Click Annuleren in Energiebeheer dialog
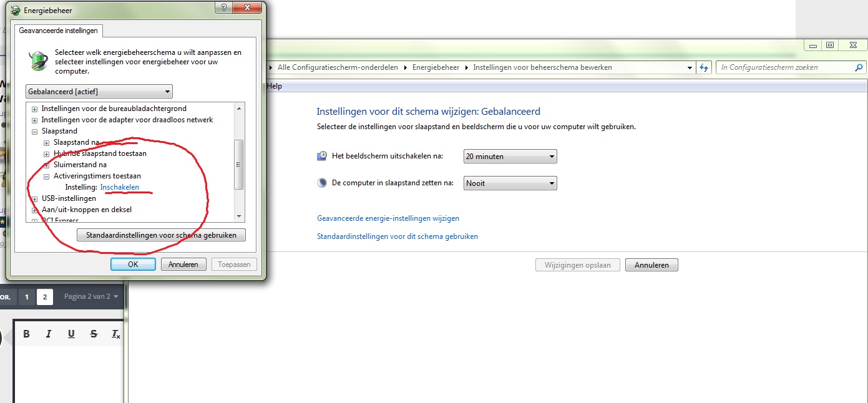 (x=183, y=265)
